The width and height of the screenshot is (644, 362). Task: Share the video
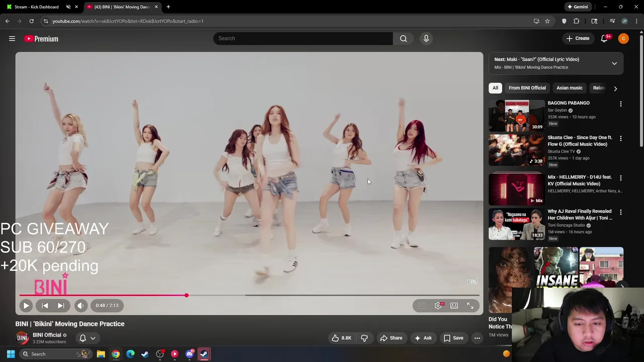pyautogui.click(x=391, y=338)
